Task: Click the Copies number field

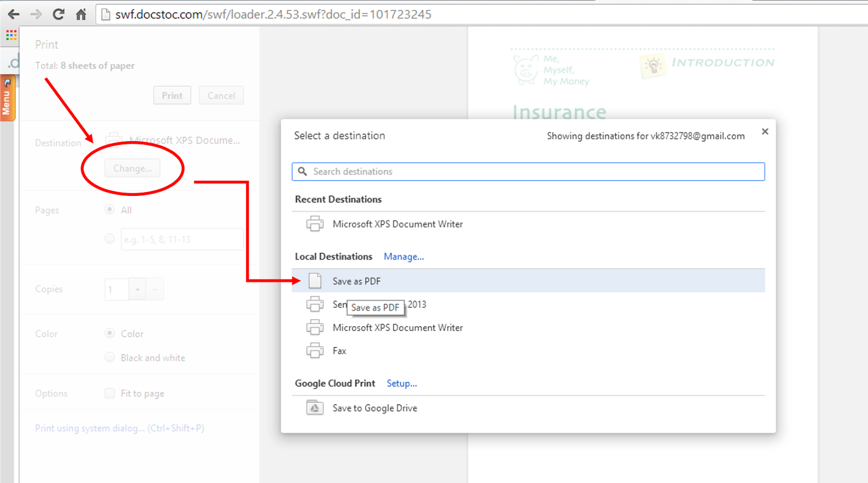Action: pyautogui.click(x=117, y=289)
